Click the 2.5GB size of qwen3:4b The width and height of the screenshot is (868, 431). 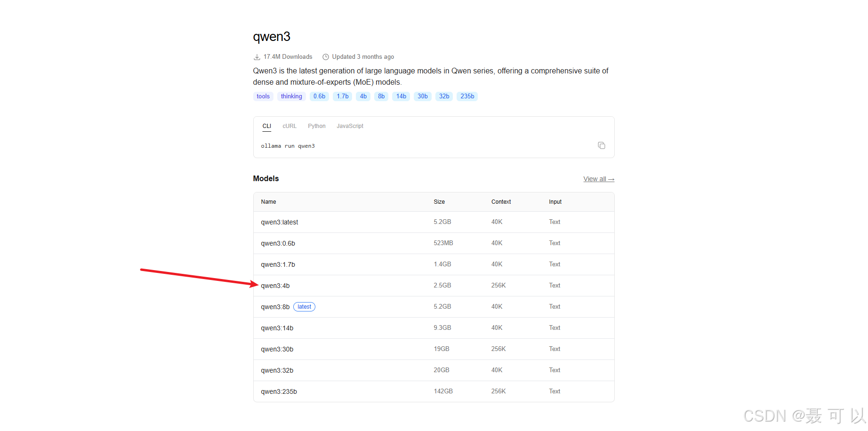click(442, 286)
